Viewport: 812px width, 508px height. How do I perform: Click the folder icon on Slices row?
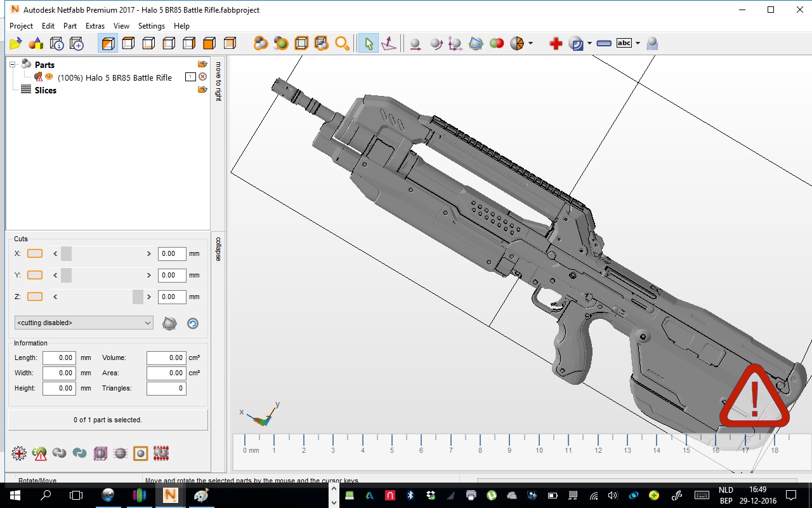[x=202, y=90]
